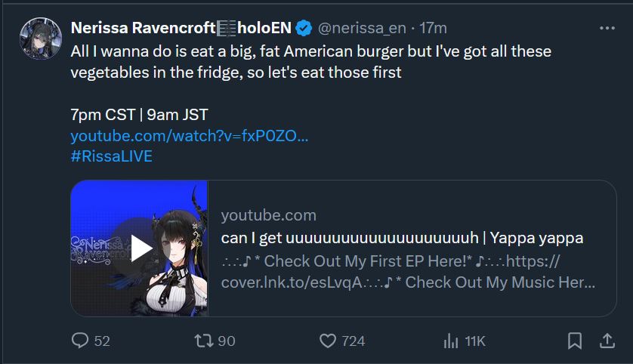
Task: Like the tweet with heart icon
Action: 327,341
